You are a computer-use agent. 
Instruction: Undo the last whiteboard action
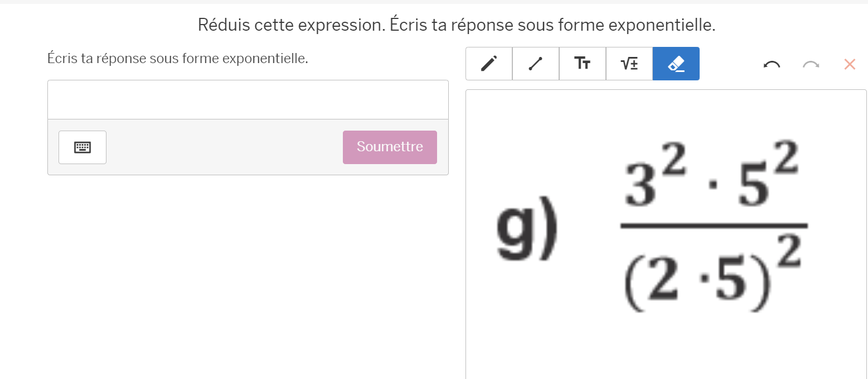[772, 64]
